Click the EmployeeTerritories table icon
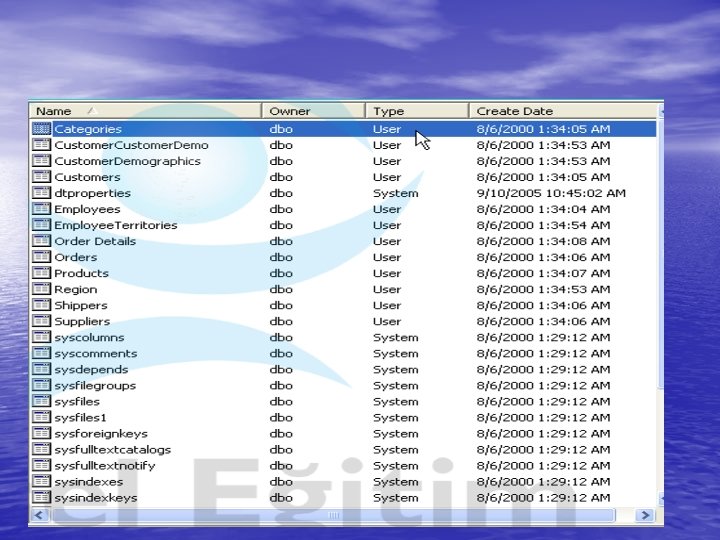 41,225
